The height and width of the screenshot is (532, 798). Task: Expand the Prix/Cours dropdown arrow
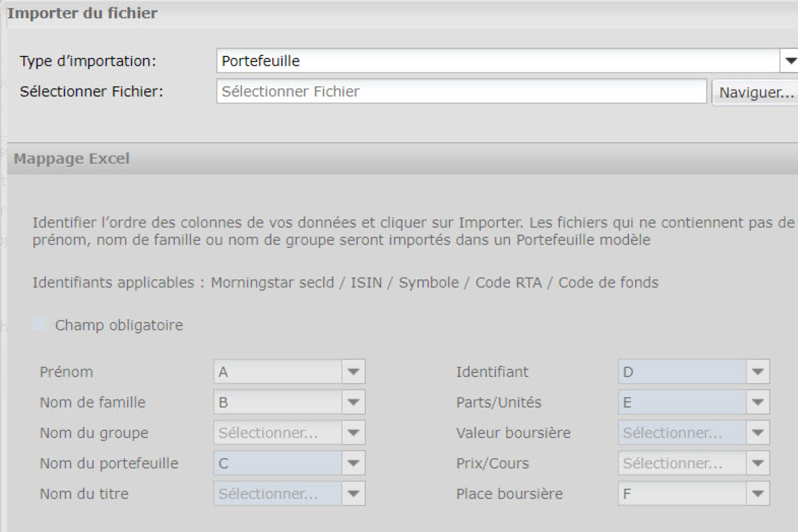pos(758,464)
